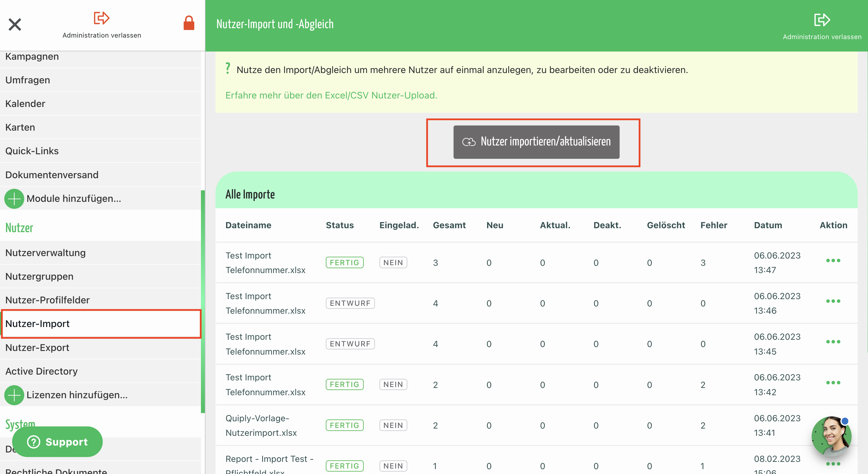Viewport: 868px width, 474px height.
Task: Open Active Directory in the sidebar
Action: (x=100, y=371)
